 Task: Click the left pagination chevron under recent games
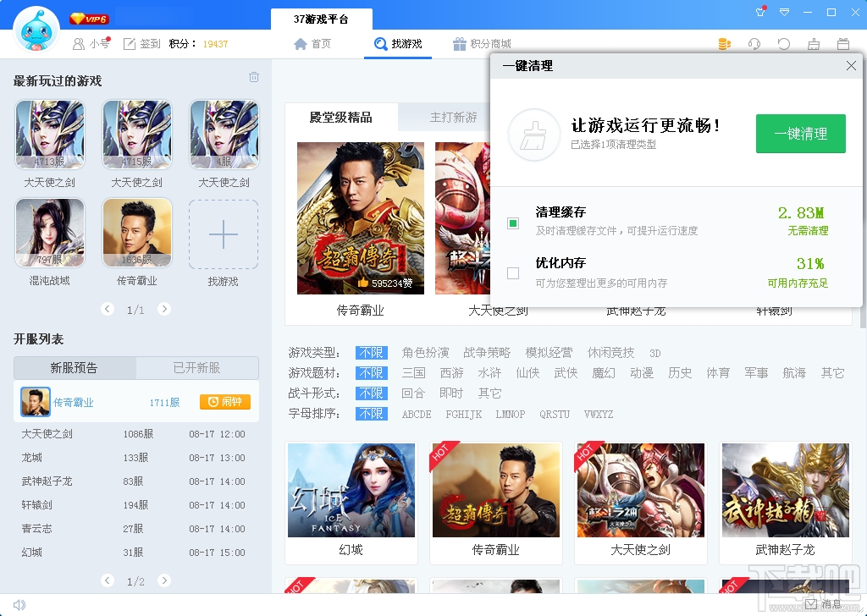(108, 309)
